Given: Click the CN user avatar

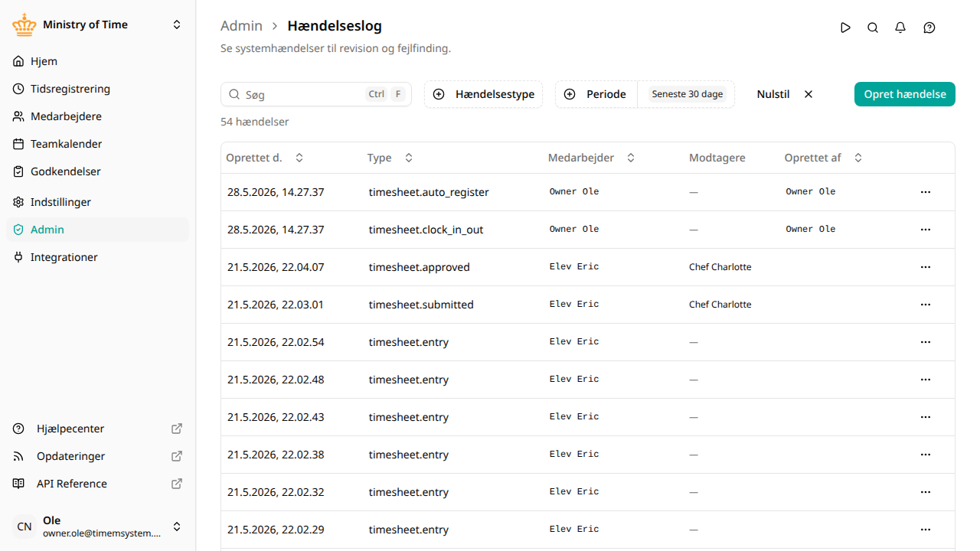Looking at the screenshot, I should click(24, 527).
